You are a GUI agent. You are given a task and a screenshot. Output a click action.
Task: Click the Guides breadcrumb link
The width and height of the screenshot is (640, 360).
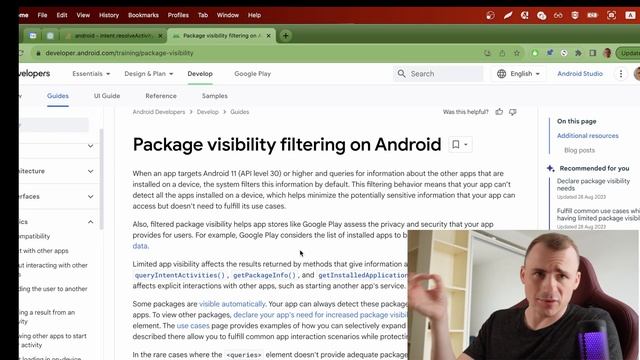(x=240, y=112)
